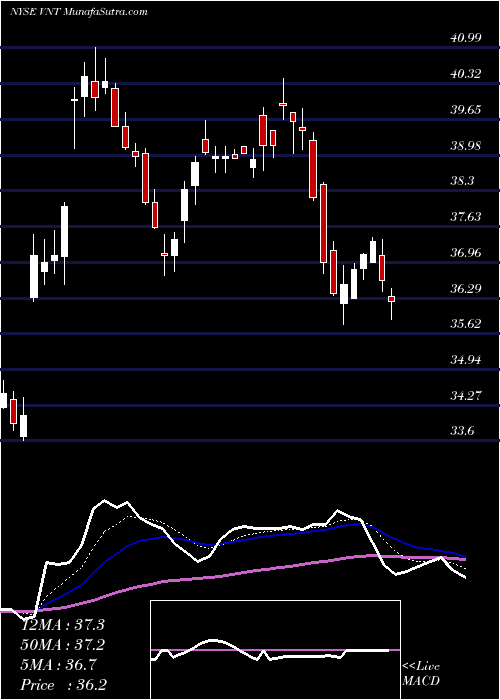Click the 40.99 price level label
The width and height of the screenshot is (500, 700).
pos(465,38)
